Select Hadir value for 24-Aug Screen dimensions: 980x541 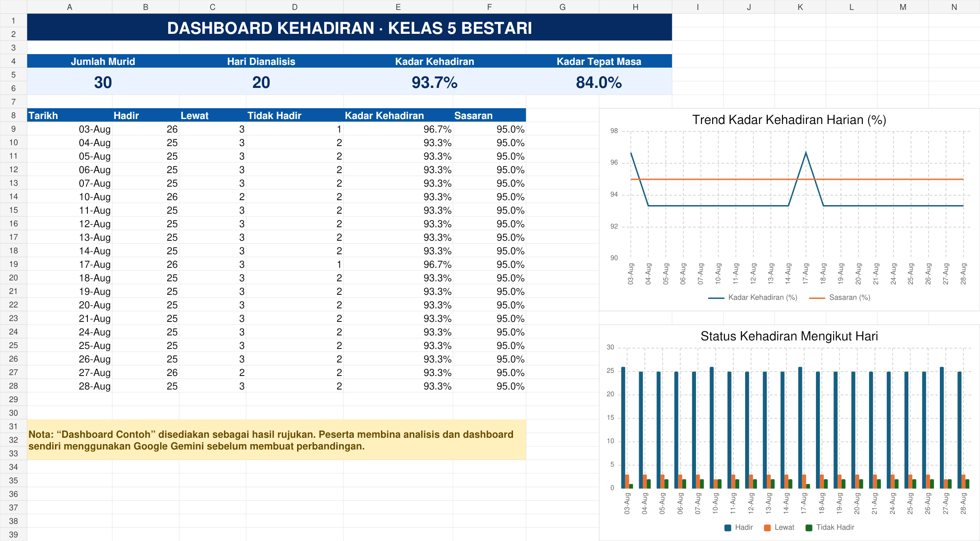146,331
